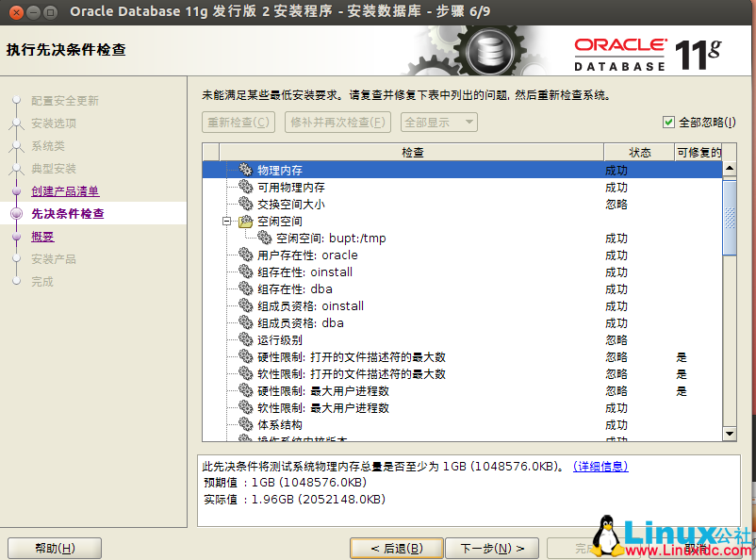Click the 空闲空间 folder icon
Image resolution: width=756 pixels, height=560 pixels.
coord(245,221)
